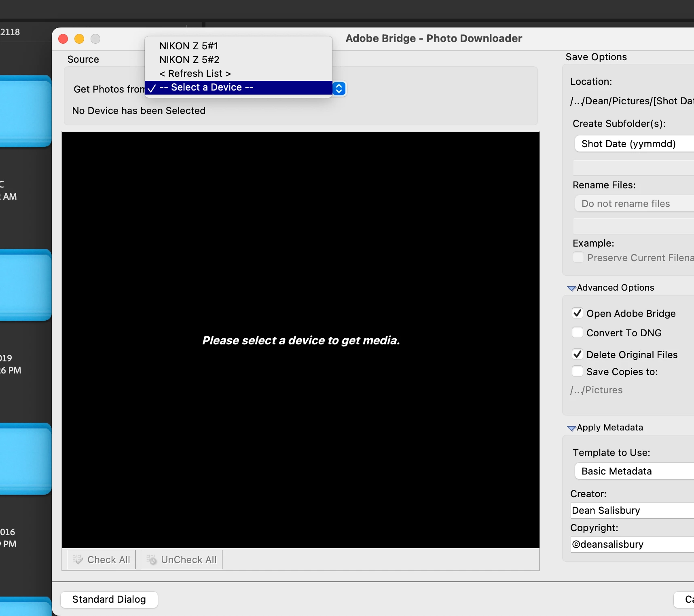
Task: Click the device dropdown stepper arrows
Action: click(x=339, y=88)
